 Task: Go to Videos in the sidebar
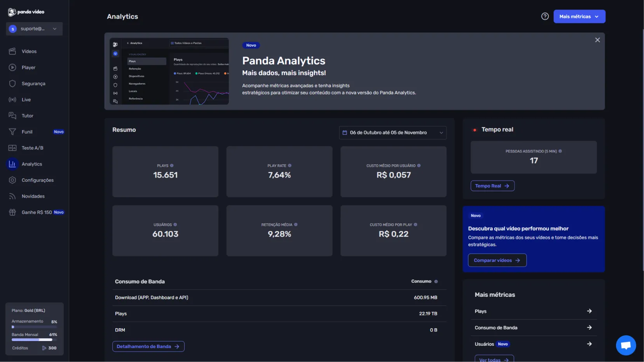pyautogui.click(x=29, y=51)
